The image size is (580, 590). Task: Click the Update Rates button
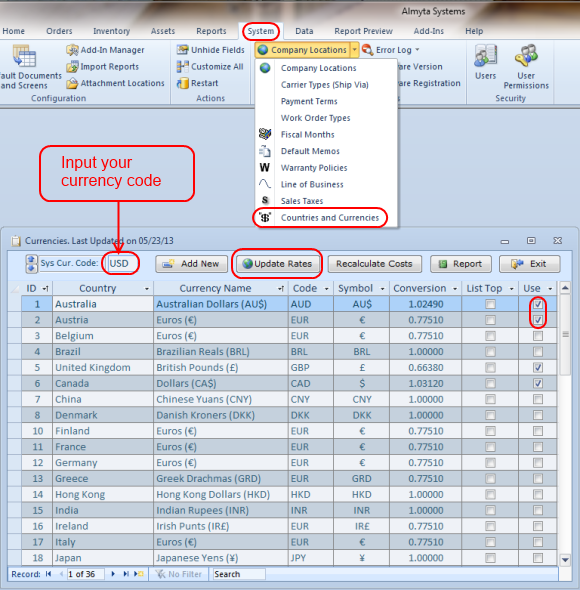pyautogui.click(x=278, y=264)
